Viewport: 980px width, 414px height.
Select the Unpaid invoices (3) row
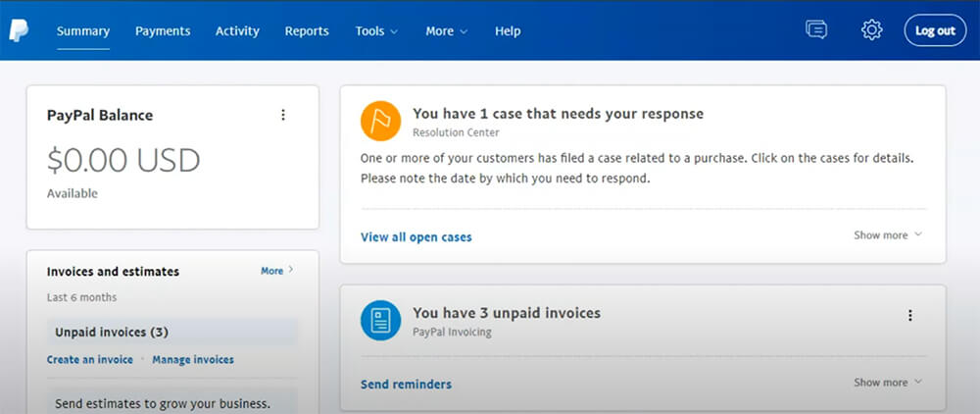click(172, 332)
